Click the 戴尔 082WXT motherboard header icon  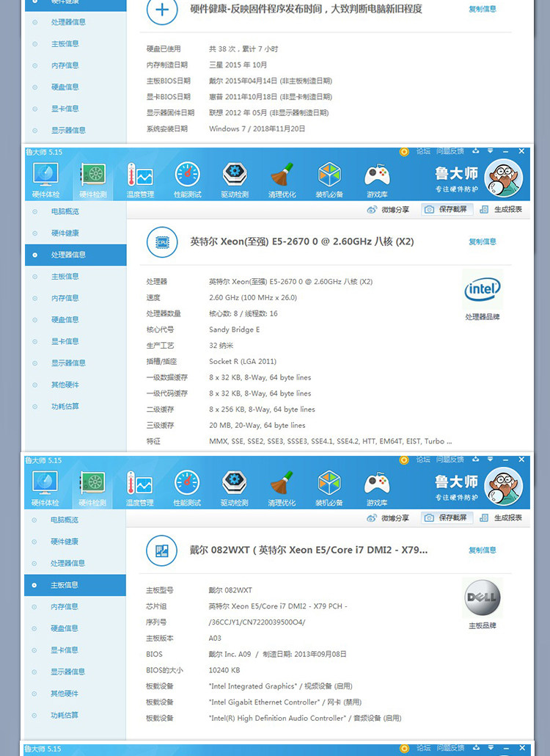[x=162, y=550]
